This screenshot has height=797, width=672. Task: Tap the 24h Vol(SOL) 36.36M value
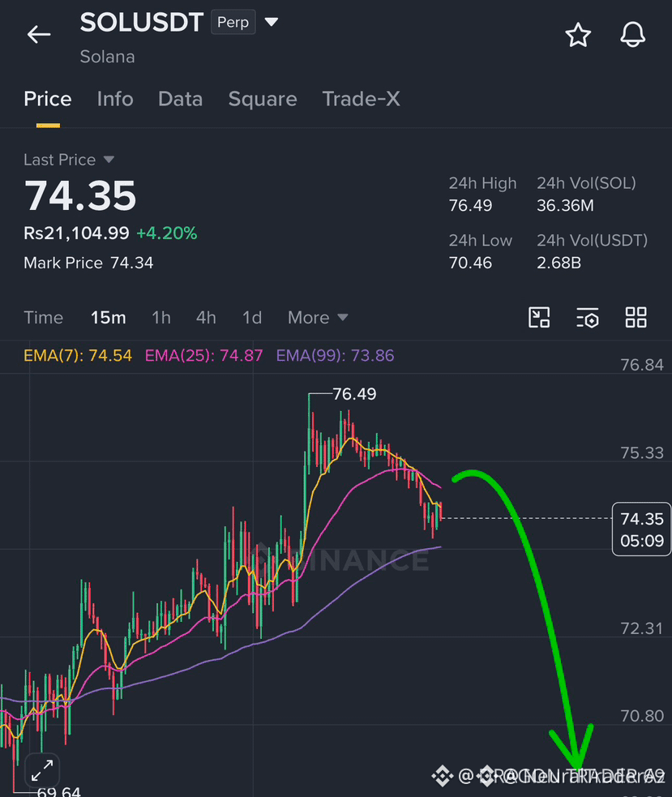tap(565, 205)
